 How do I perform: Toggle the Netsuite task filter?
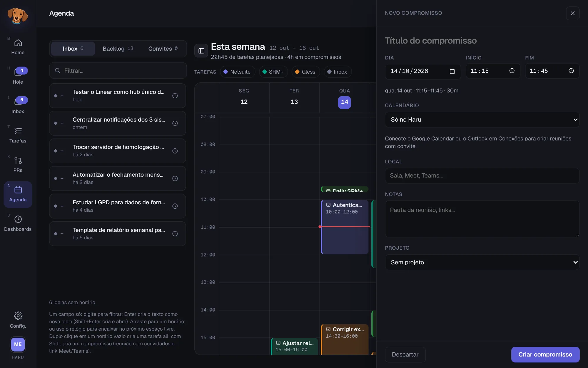coord(237,72)
